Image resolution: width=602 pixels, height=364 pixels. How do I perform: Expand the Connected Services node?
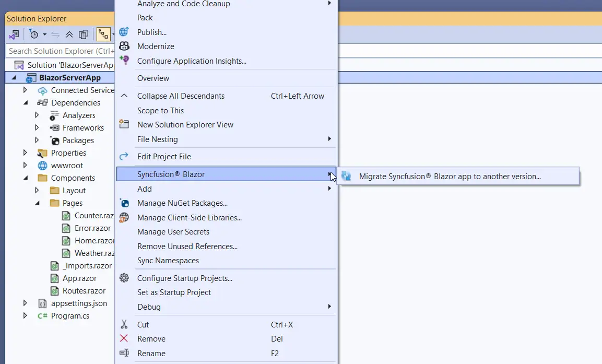pyautogui.click(x=25, y=90)
